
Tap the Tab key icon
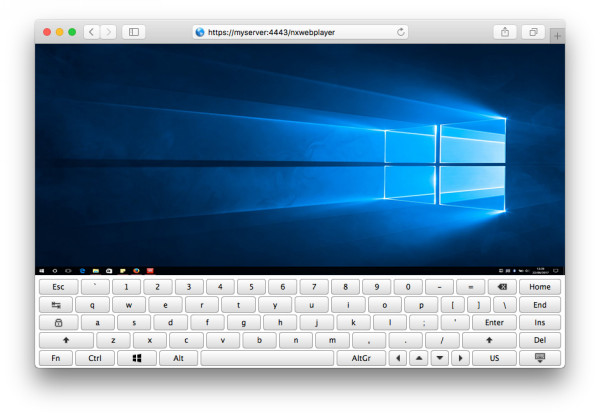tap(56, 305)
